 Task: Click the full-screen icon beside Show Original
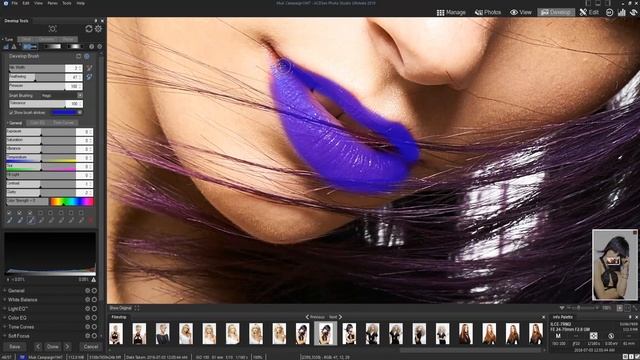(x=137, y=308)
